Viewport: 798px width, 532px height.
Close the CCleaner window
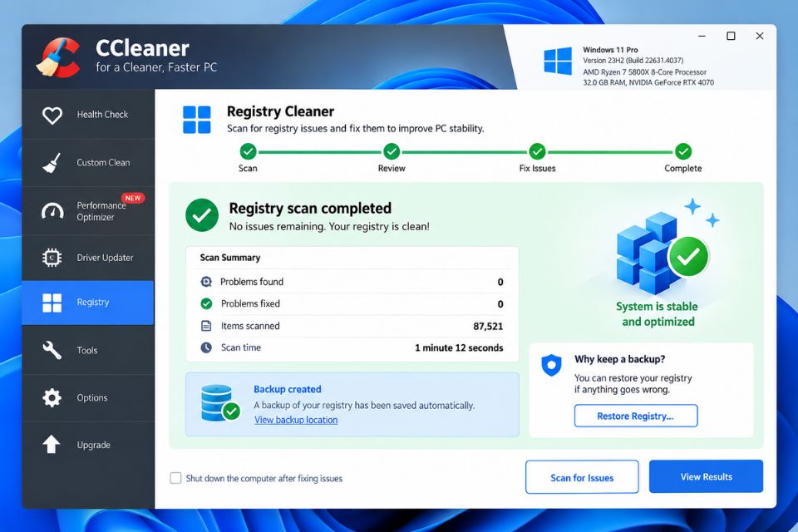759,36
